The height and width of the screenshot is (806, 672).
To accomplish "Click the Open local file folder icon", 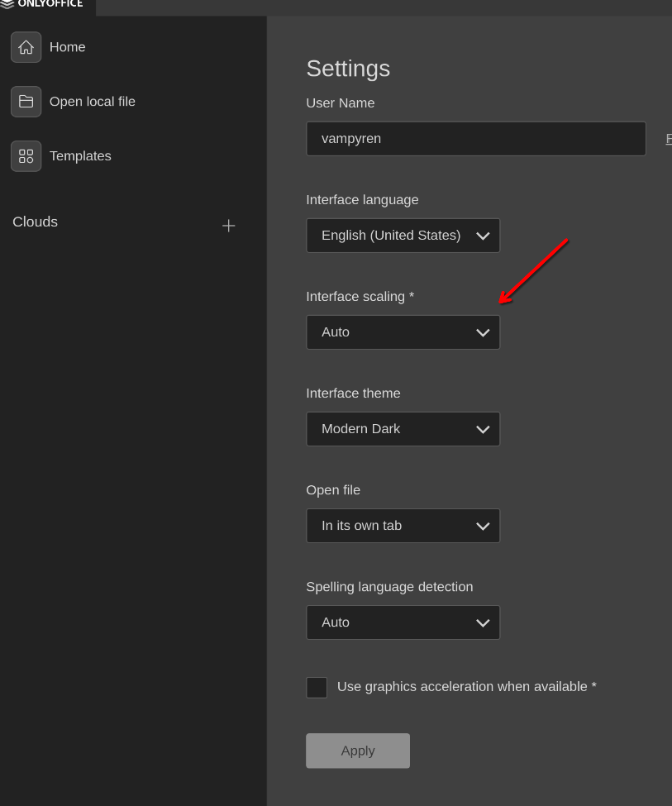I will [x=26, y=102].
